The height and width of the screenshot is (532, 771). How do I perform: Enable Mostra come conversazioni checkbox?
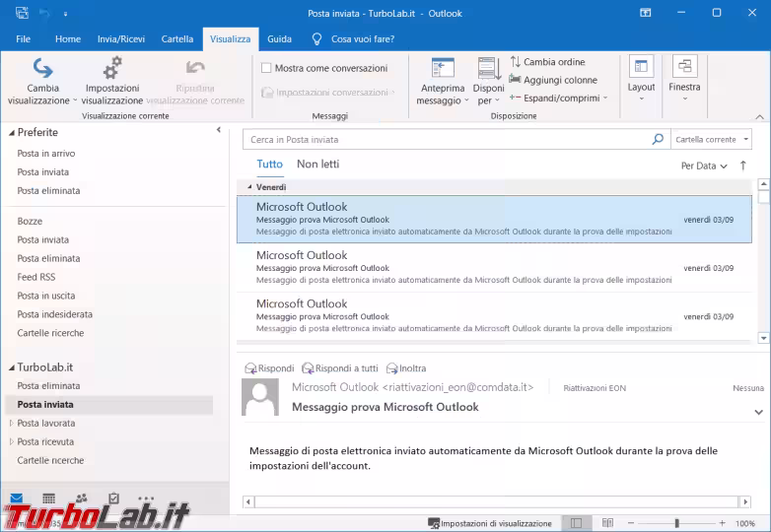[266, 68]
